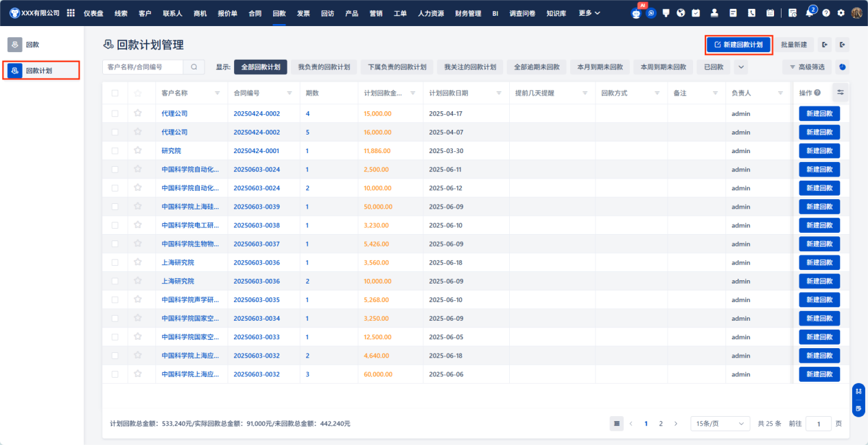Star the row with contract 20250603-0035
This screenshot has height=445, width=868.
[x=137, y=299]
